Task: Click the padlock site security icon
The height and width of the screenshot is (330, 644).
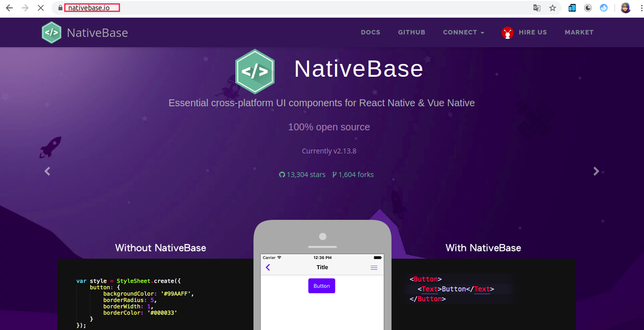Action: (60, 8)
